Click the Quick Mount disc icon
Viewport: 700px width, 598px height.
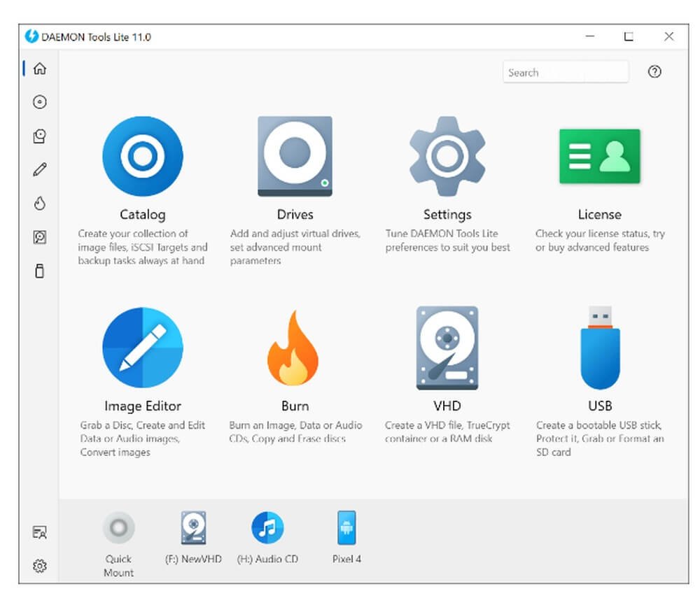point(119,528)
